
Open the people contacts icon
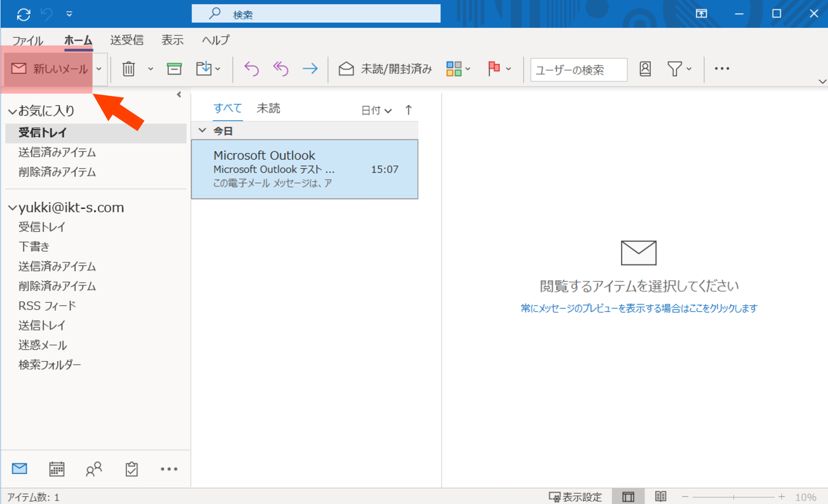(x=94, y=469)
